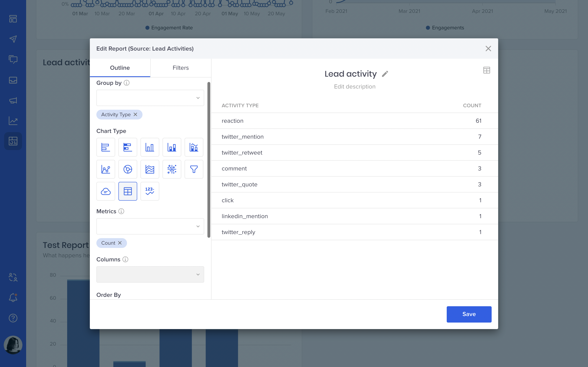Pick the word cloud chart type
The image size is (588, 367).
pyautogui.click(x=105, y=191)
